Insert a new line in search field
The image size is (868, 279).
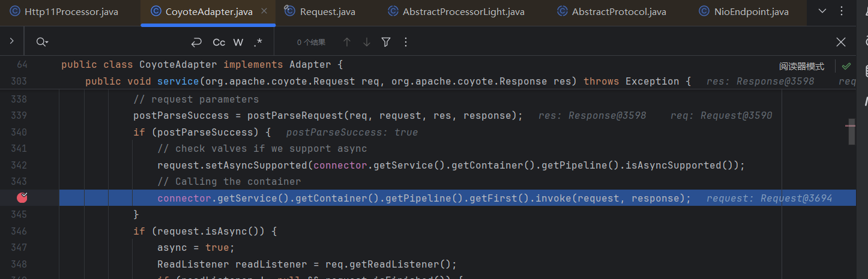click(x=196, y=42)
